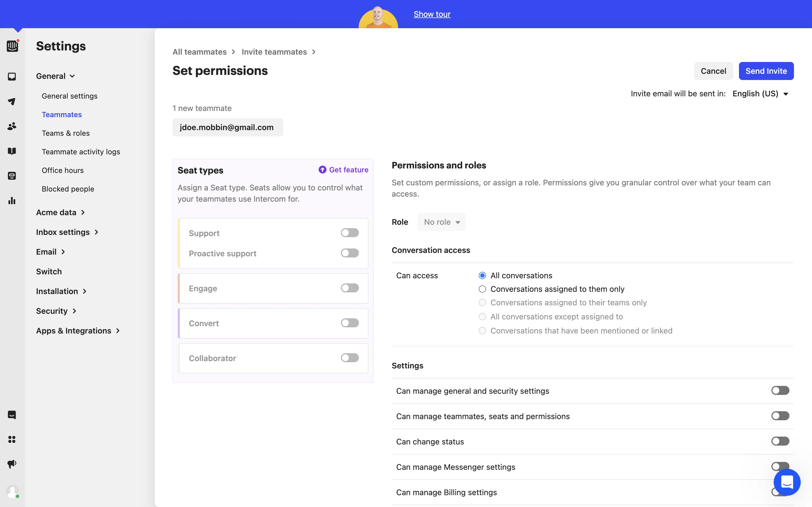The width and height of the screenshot is (812, 507).
Task: Open the Reports bar-chart icon
Action: [12, 201]
